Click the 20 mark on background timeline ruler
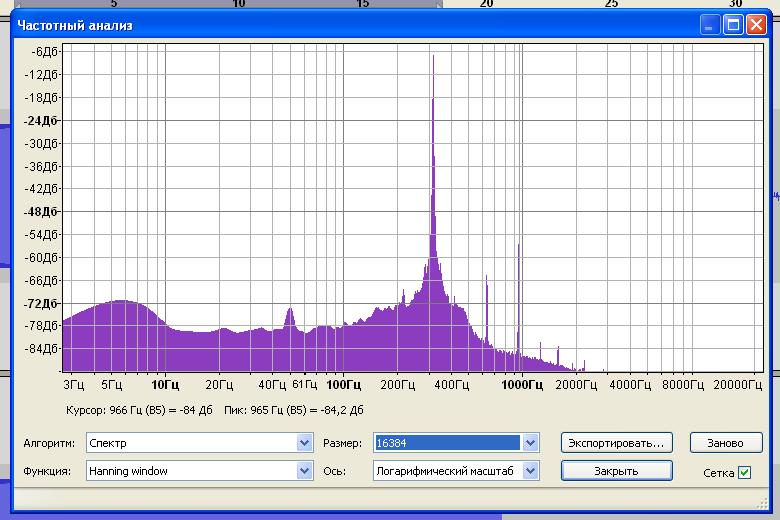This screenshot has width=780, height=520. coord(486,4)
